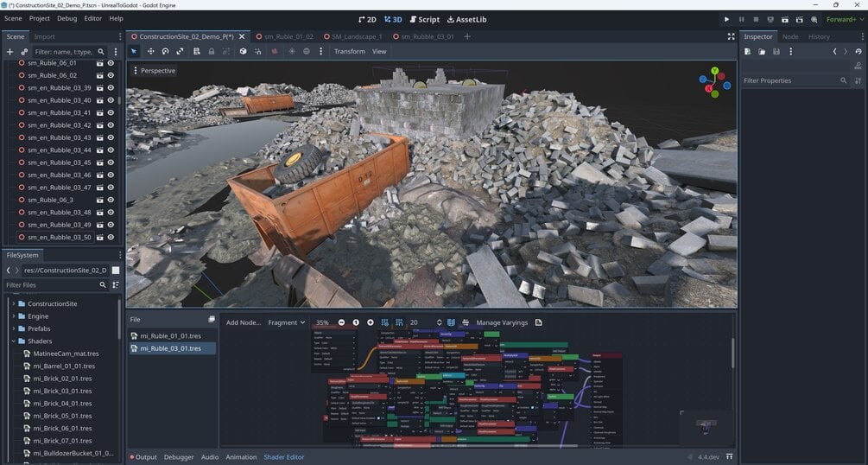Activate the Rotate mode tool
868x465 pixels.
[x=165, y=51]
